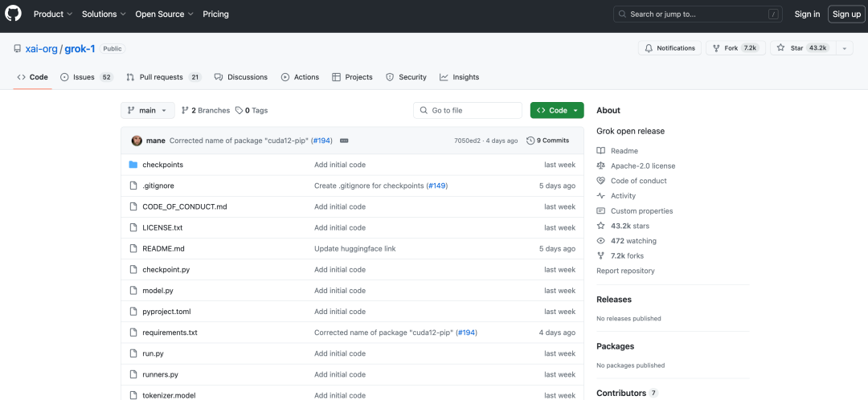The height and width of the screenshot is (400, 868).
Task: Open pull request #194 in latest commit header
Action: [x=321, y=141]
